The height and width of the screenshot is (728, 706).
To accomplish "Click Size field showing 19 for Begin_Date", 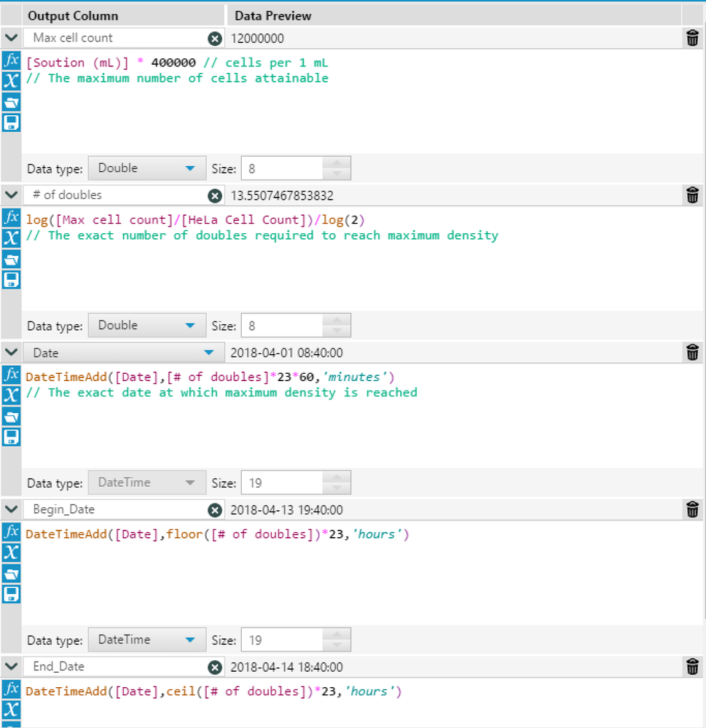I will (x=282, y=641).
